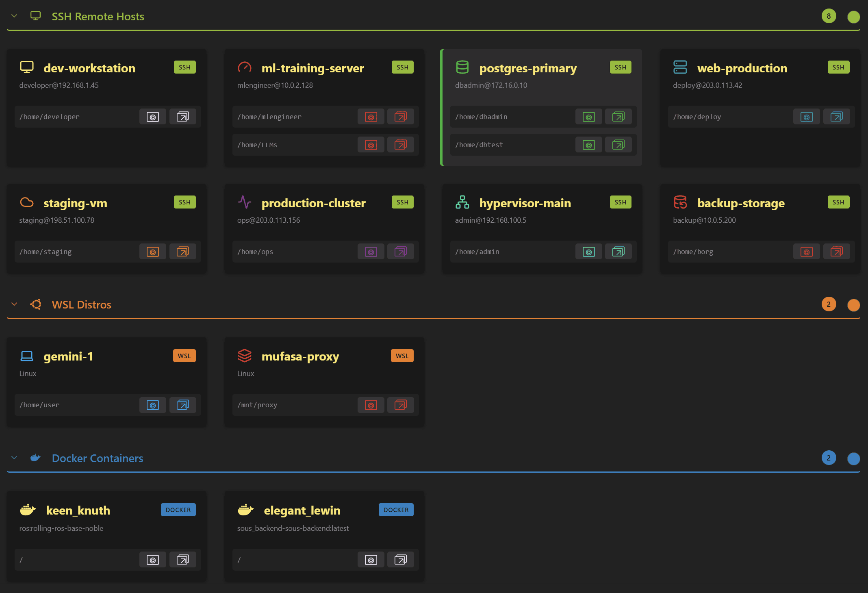Open /home/staging in current window
This screenshot has width=868, height=593.
coord(153,252)
